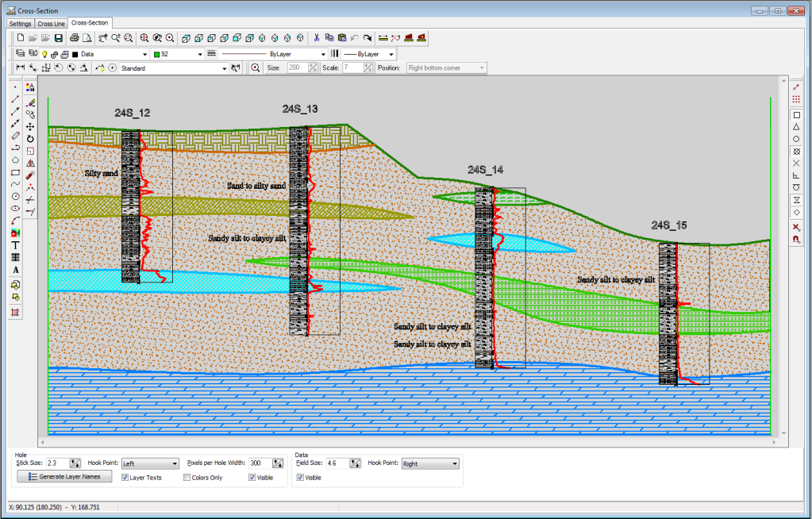Toggle the Perpendicular snap icon
This screenshot has width=812, height=519.
point(796,175)
